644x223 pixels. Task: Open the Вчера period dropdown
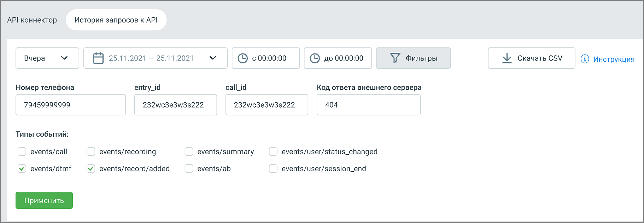[47, 58]
